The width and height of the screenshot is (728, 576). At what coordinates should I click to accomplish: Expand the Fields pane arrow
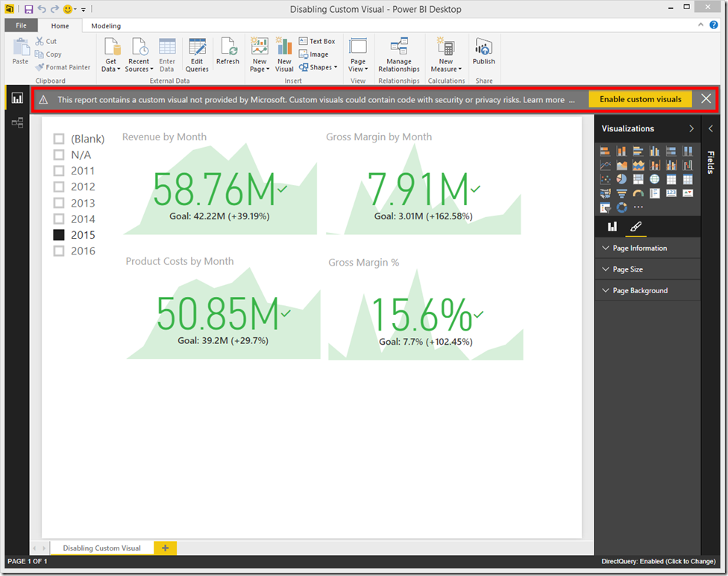(x=711, y=128)
